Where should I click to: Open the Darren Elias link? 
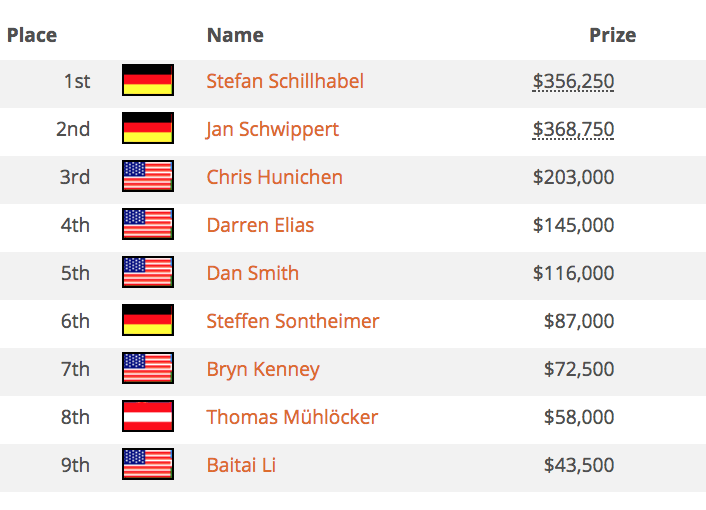pyautogui.click(x=260, y=225)
